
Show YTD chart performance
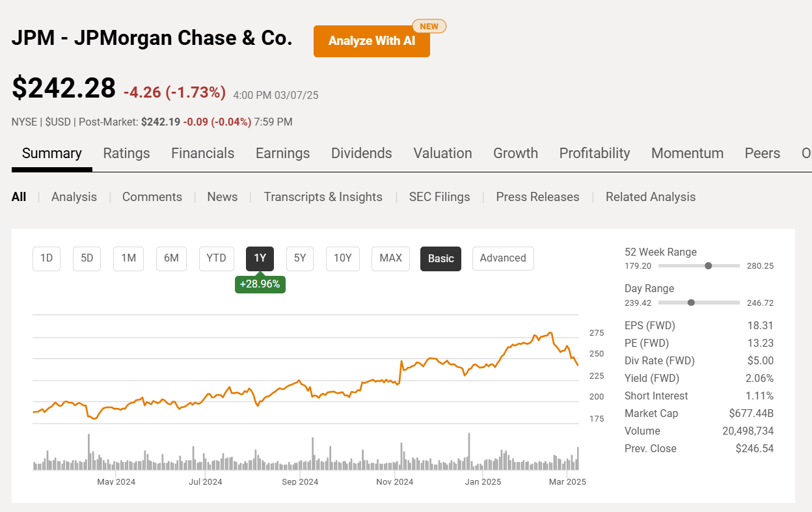pos(216,258)
